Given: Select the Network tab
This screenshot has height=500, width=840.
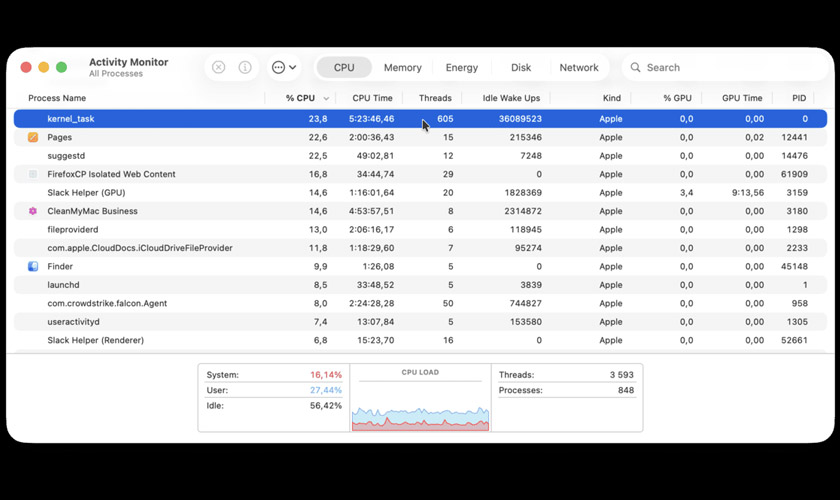Looking at the screenshot, I should point(579,68).
